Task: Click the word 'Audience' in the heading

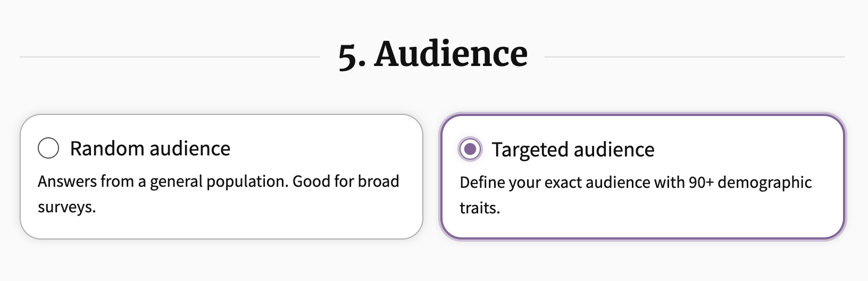Action: (451, 54)
